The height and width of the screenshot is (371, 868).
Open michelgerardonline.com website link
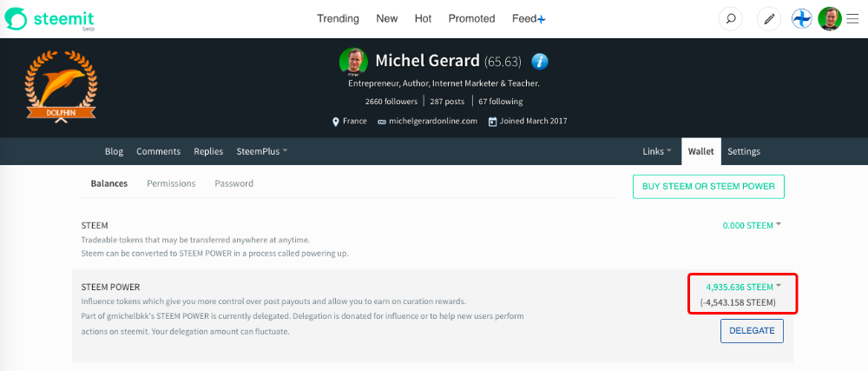pyautogui.click(x=433, y=122)
